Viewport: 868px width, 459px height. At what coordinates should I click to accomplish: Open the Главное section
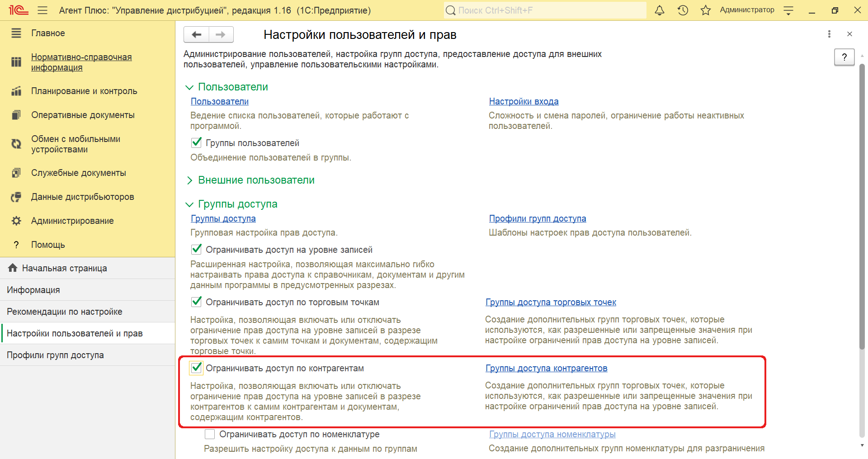pos(48,33)
